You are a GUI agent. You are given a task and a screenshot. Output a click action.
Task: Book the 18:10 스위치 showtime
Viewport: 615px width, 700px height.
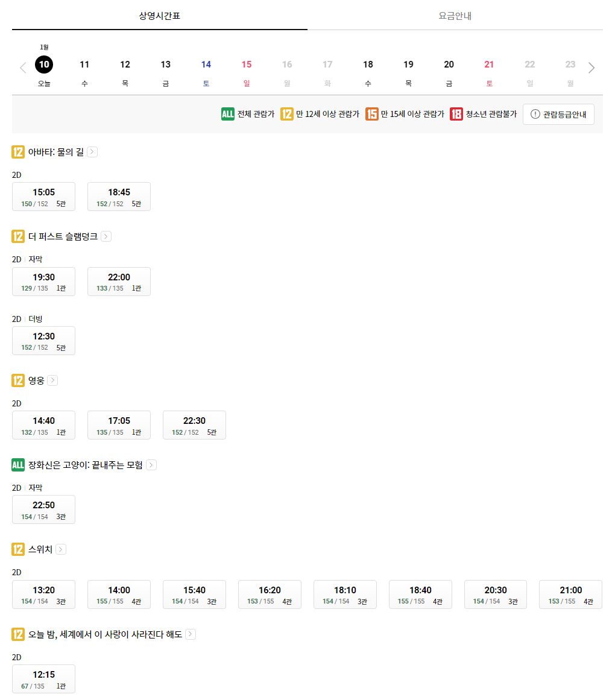click(345, 594)
